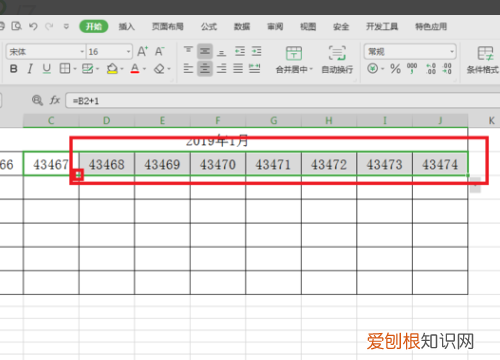Screen dimensions: 500x360
Task: Decrease font size with the A- icon
Action: coord(159,51)
